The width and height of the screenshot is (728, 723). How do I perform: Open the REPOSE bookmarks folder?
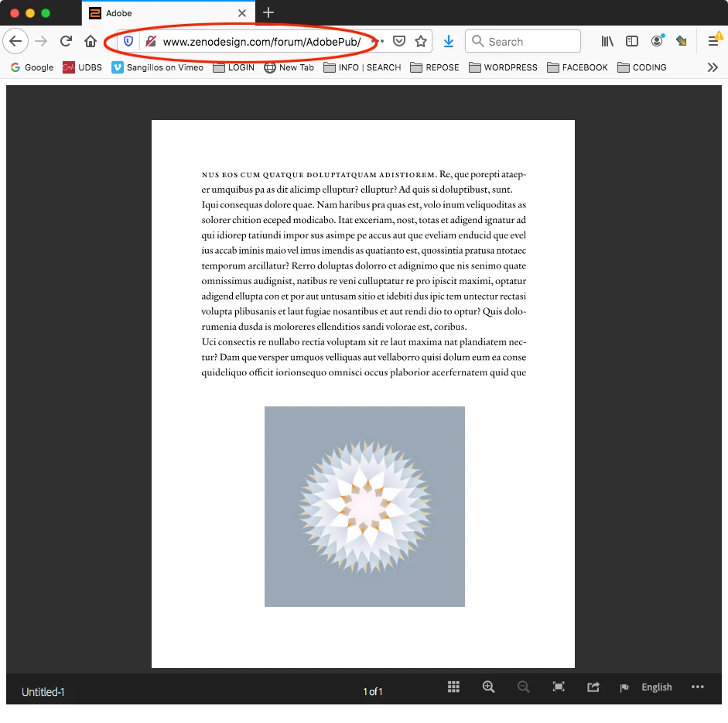(435, 67)
